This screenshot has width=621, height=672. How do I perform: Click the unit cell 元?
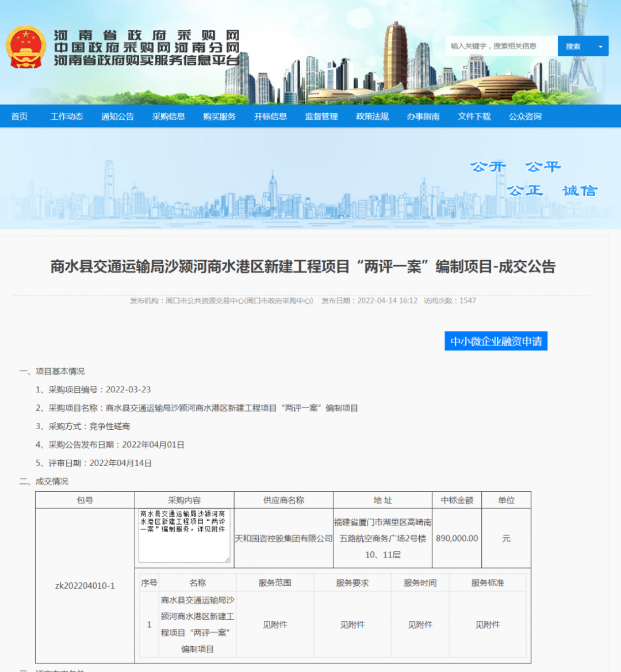[506, 539]
